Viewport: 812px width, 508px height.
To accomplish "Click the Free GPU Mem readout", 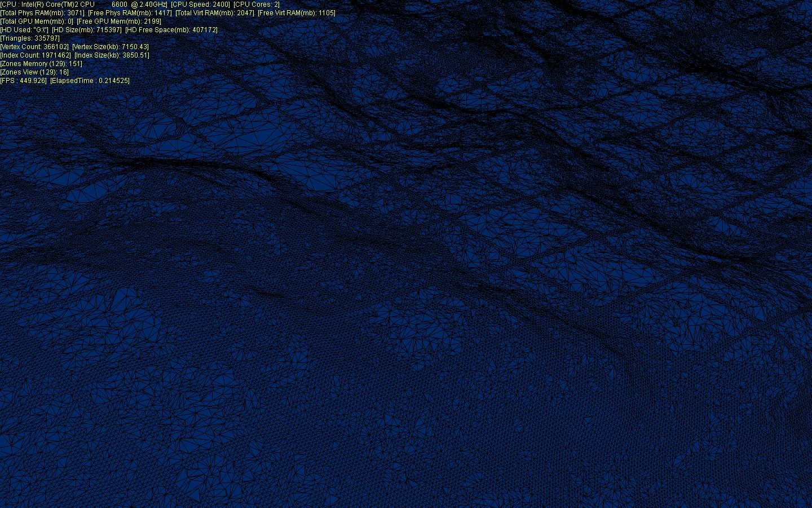I will 119,21.
